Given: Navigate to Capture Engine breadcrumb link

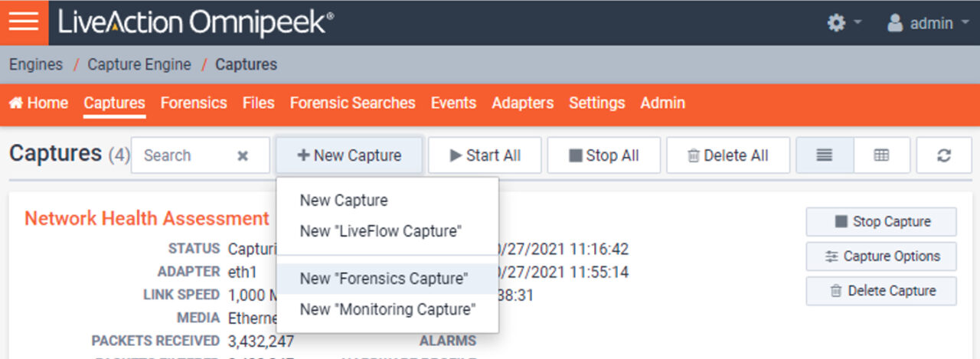Looking at the screenshot, I should point(139,65).
